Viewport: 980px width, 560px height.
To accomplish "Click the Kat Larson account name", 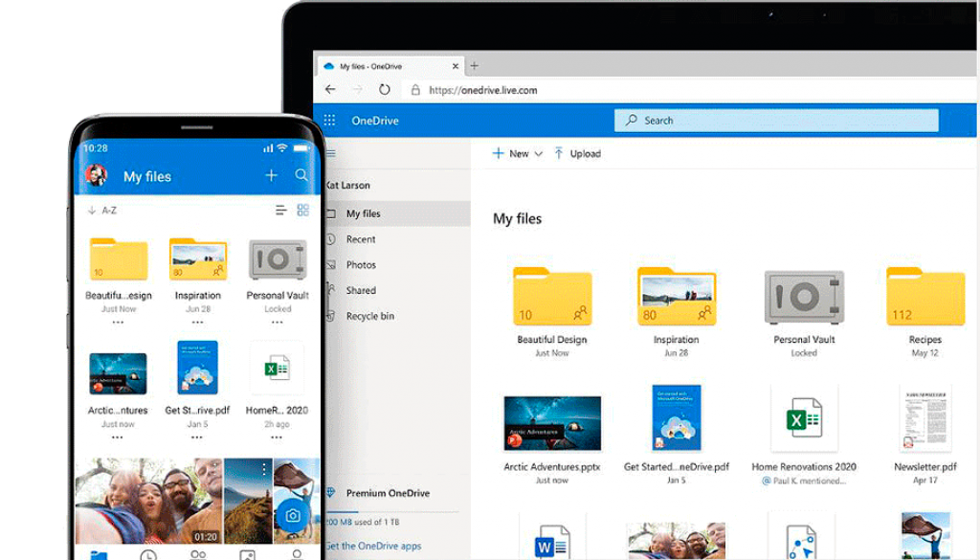I will point(348,186).
